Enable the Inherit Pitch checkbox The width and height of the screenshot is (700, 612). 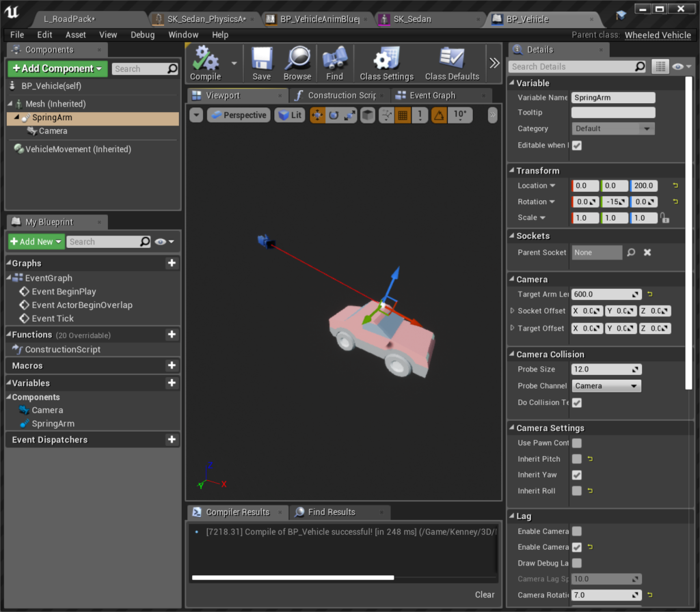coord(577,459)
